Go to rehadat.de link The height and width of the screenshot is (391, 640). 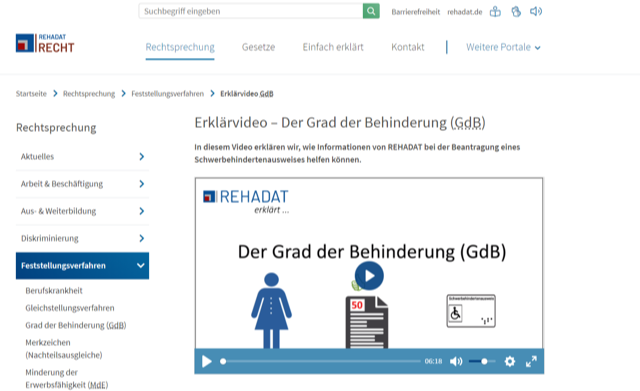tap(464, 12)
